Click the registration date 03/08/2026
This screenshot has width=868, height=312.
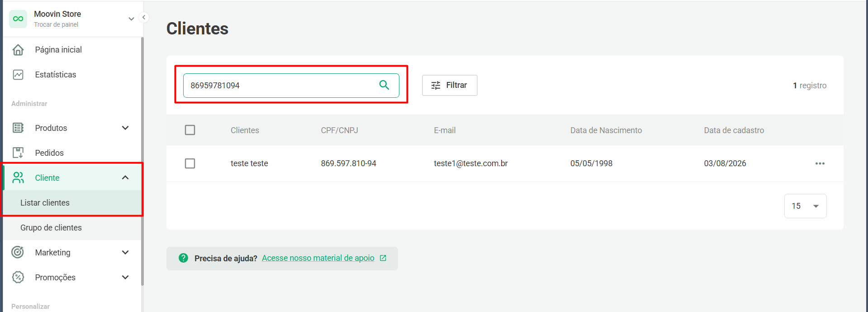pos(725,163)
